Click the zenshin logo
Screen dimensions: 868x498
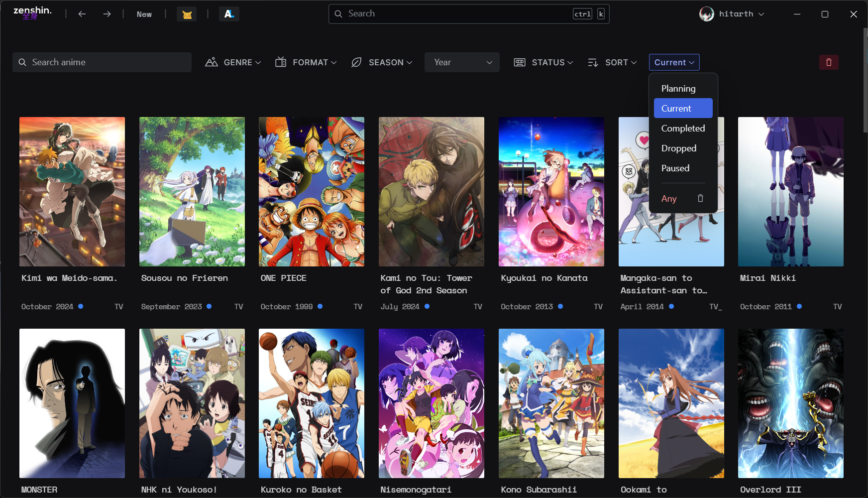(x=32, y=12)
